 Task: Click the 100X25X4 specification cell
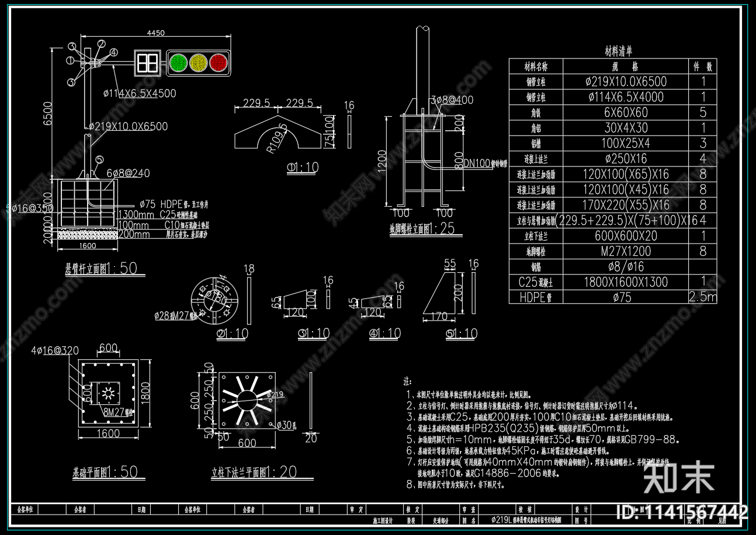click(626, 143)
